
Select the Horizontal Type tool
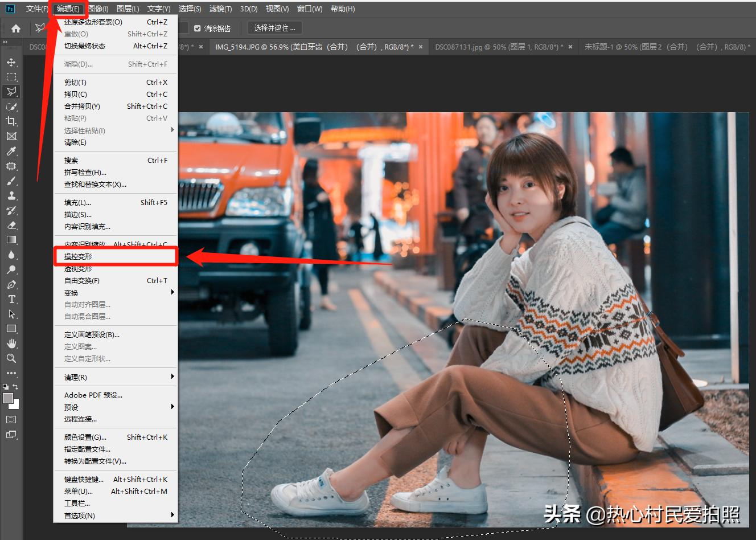[x=11, y=299]
